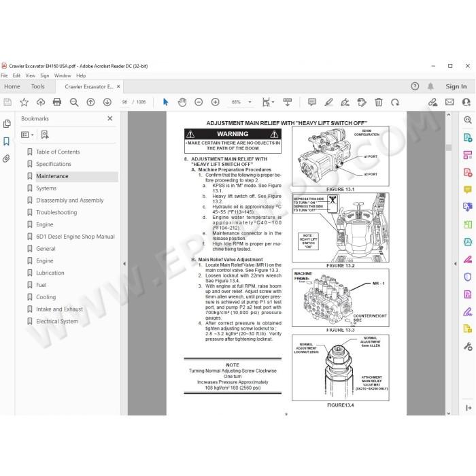Activate the Hand pan tool
Viewport: 476px width, 476px height.
182,102
